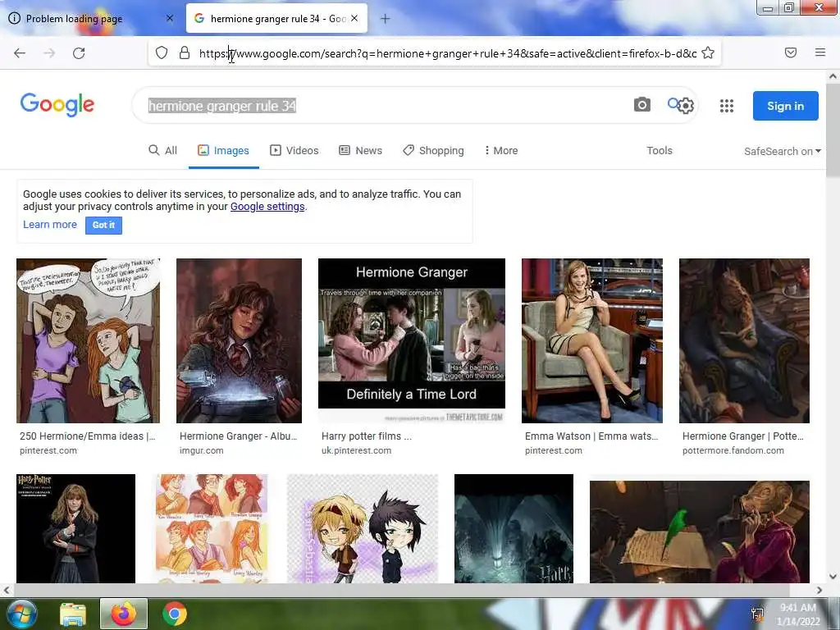The image size is (840, 630).
Task: Click the horizontal scrollbar right arrow
Action: 819,590
